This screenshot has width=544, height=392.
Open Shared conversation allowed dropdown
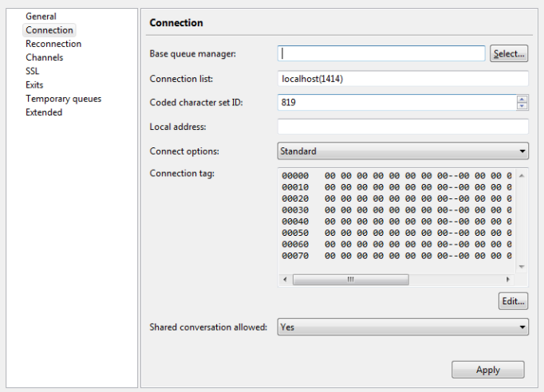click(x=403, y=327)
